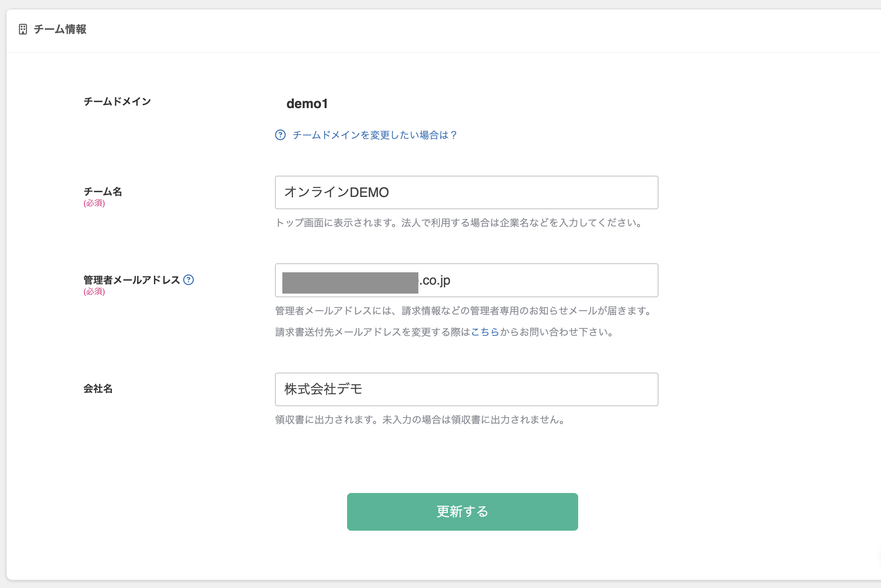Click the building icon beside チーム情報
Viewport: 881px width, 588px height.
tap(23, 29)
